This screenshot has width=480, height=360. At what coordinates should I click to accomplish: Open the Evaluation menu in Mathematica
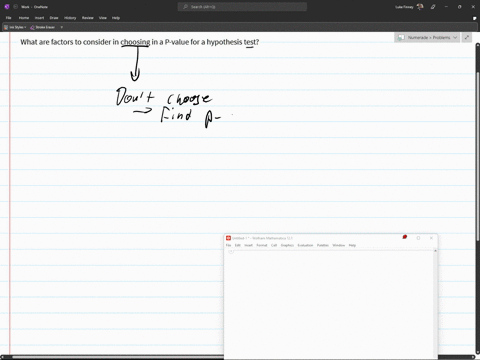pos(305,245)
